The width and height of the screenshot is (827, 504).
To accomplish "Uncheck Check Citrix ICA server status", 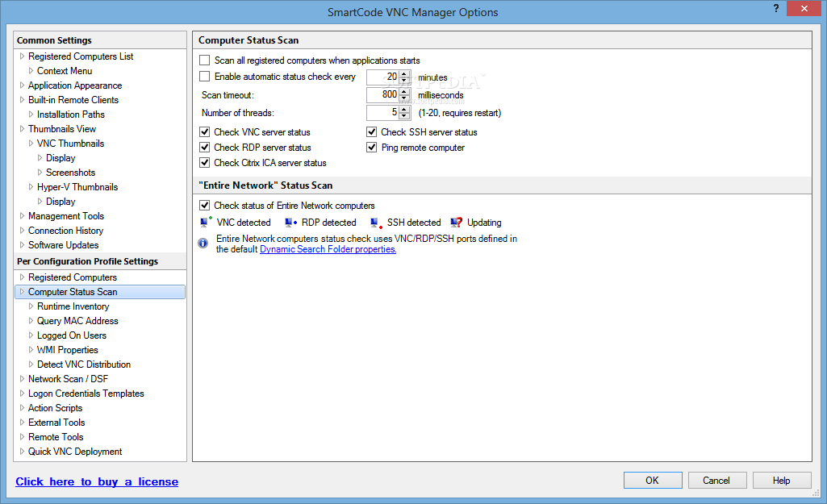I will click(x=205, y=162).
